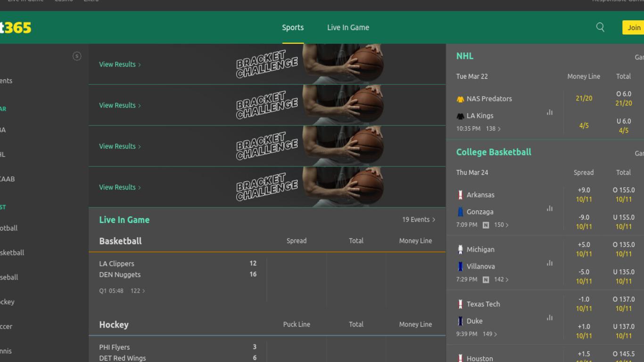
Task: Click the Gonzaga jersey icon
Action: coord(460,212)
